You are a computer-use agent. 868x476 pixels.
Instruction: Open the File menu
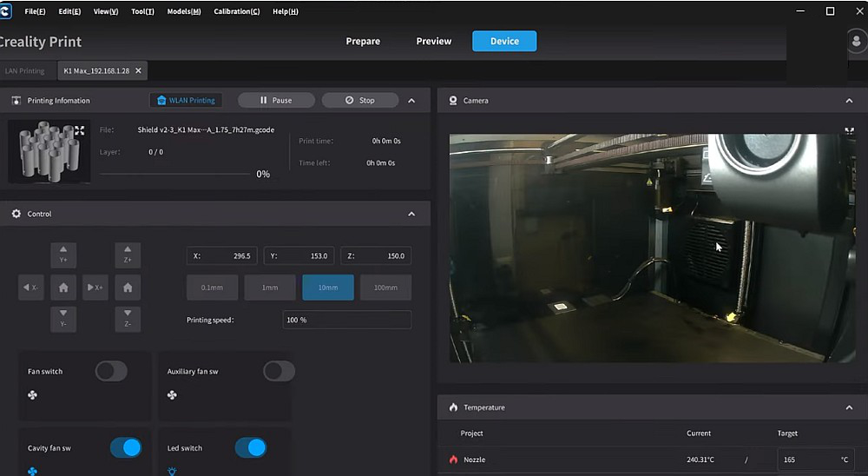pyautogui.click(x=35, y=11)
